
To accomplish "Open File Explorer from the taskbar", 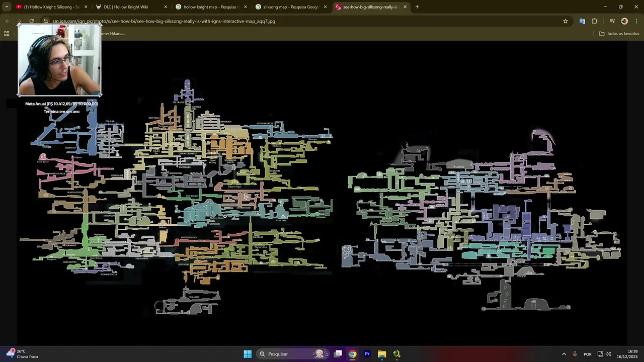I will [382, 354].
